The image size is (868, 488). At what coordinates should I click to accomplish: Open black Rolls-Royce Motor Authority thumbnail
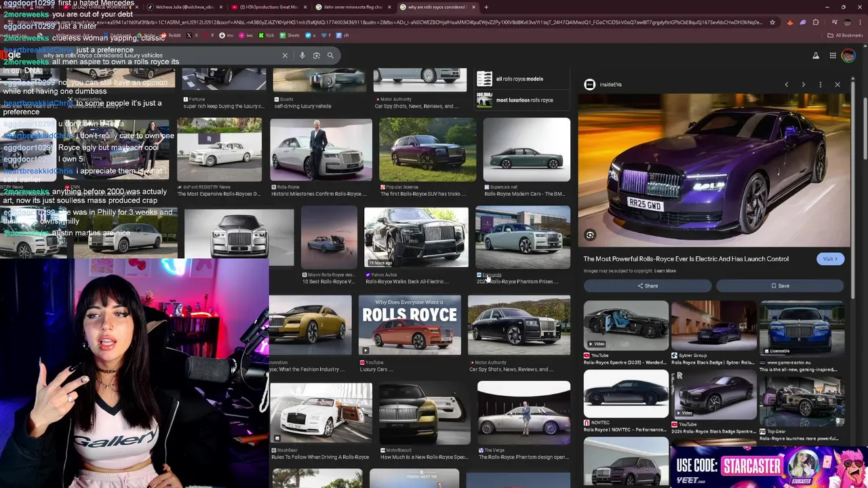click(519, 325)
